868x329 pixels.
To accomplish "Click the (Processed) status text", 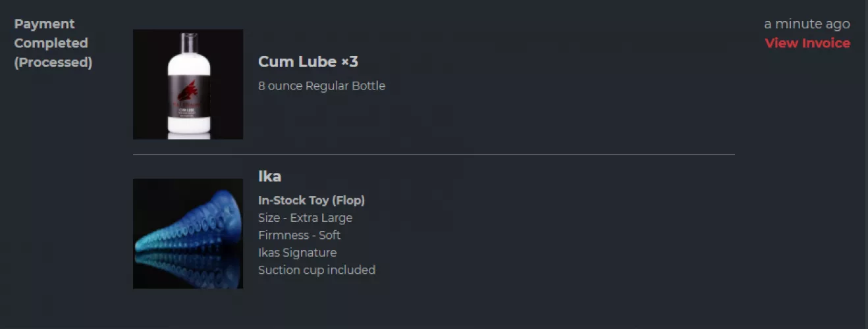I will (x=53, y=63).
